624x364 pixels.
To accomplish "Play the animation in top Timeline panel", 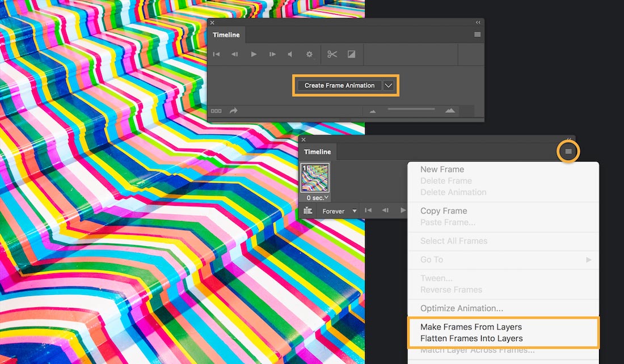I will pyautogui.click(x=254, y=54).
